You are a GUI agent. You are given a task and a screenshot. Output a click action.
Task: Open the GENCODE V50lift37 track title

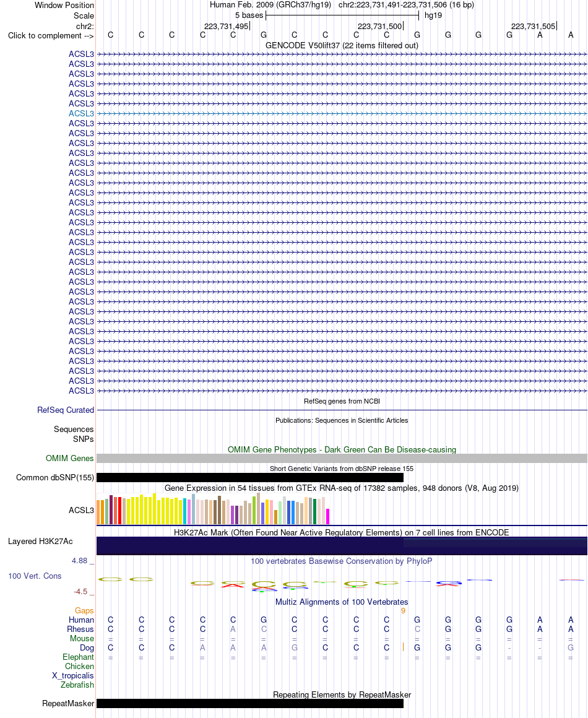tap(342, 45)
